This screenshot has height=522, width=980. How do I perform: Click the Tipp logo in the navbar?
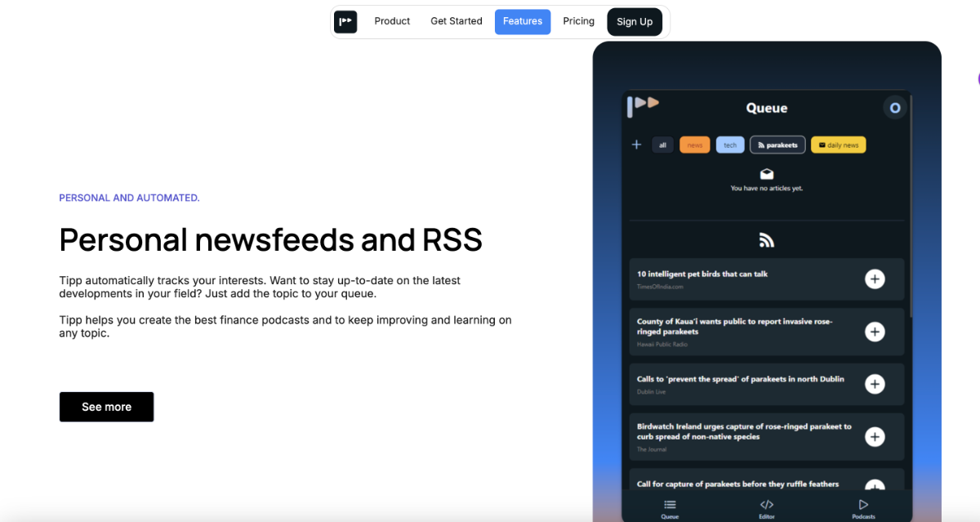pos(346,21)
